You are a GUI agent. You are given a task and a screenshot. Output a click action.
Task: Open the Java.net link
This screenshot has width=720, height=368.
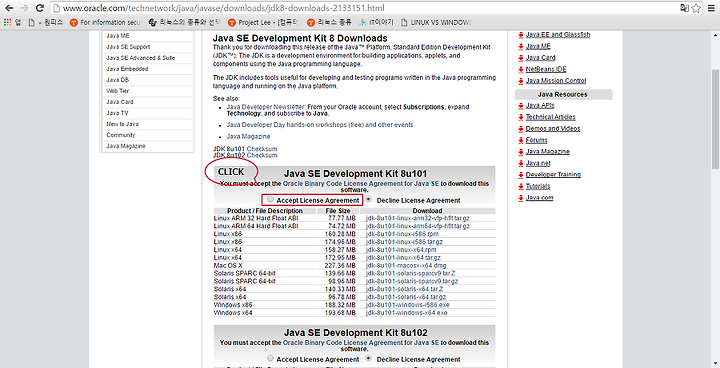[x=538, y=163]
